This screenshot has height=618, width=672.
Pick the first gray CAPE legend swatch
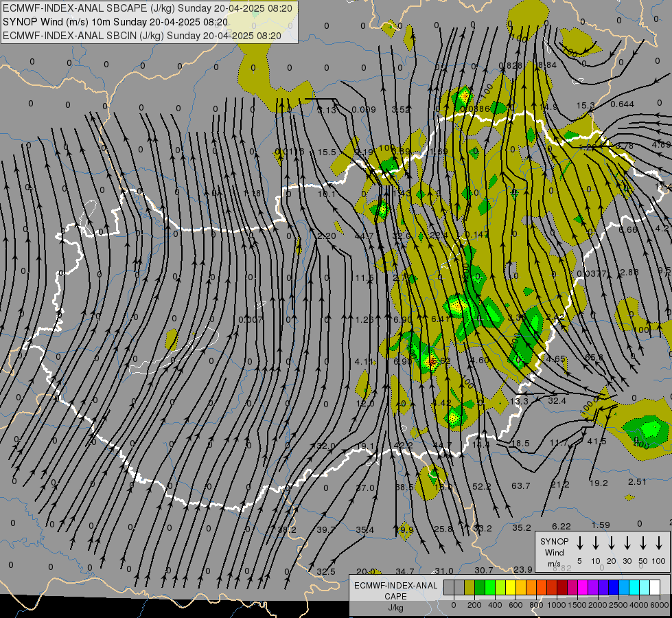(449, 587)
